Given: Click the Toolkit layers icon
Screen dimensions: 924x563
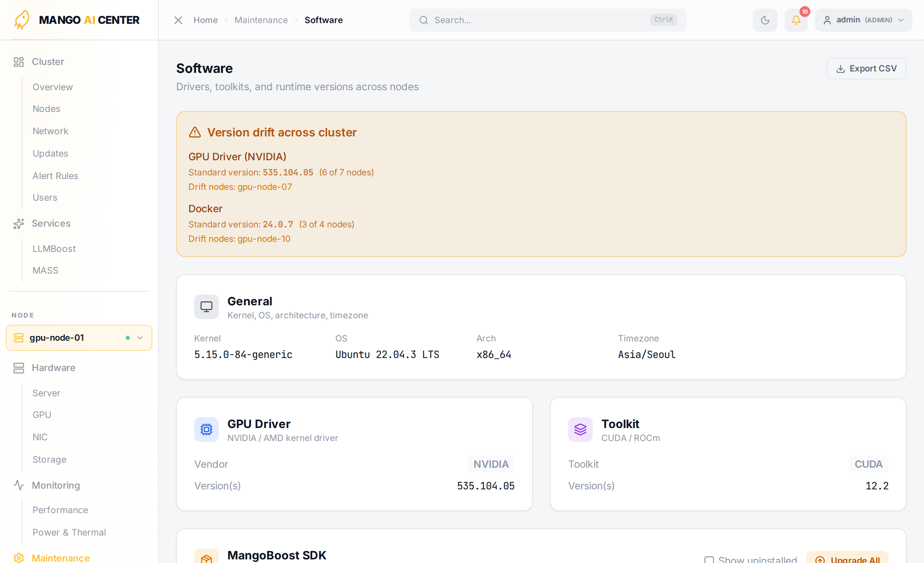Looking at the screenshot, I should coord(580,429).
